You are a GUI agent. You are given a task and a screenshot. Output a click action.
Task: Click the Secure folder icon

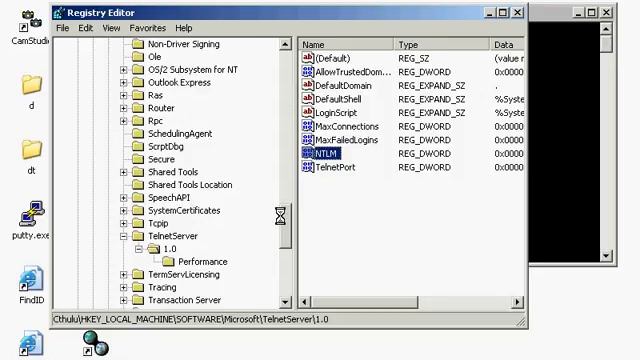138,159
